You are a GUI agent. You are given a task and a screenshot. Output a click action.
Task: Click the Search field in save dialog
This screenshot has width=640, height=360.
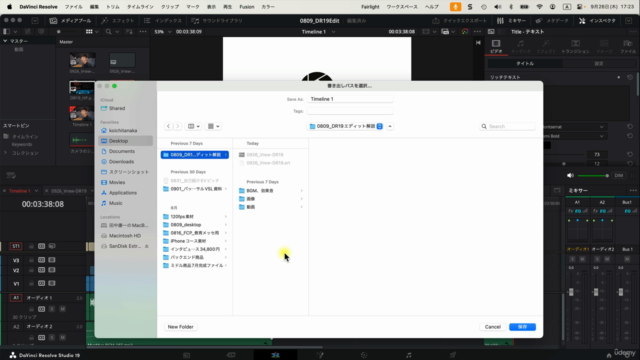pos(507,127)
